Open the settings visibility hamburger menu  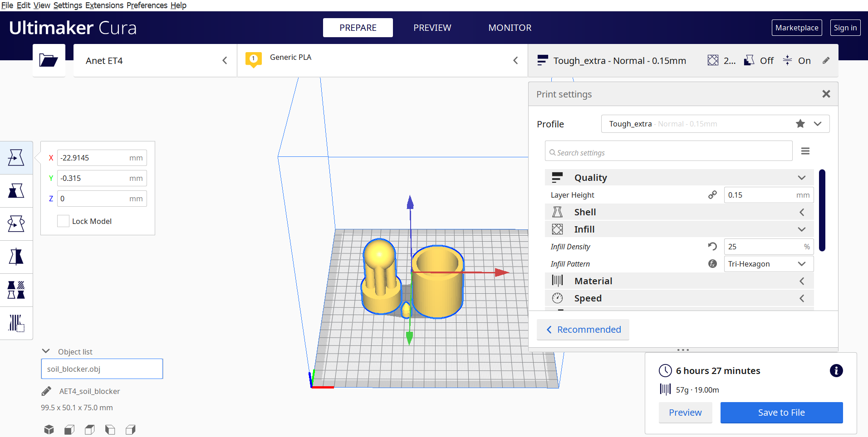(805, 151)
